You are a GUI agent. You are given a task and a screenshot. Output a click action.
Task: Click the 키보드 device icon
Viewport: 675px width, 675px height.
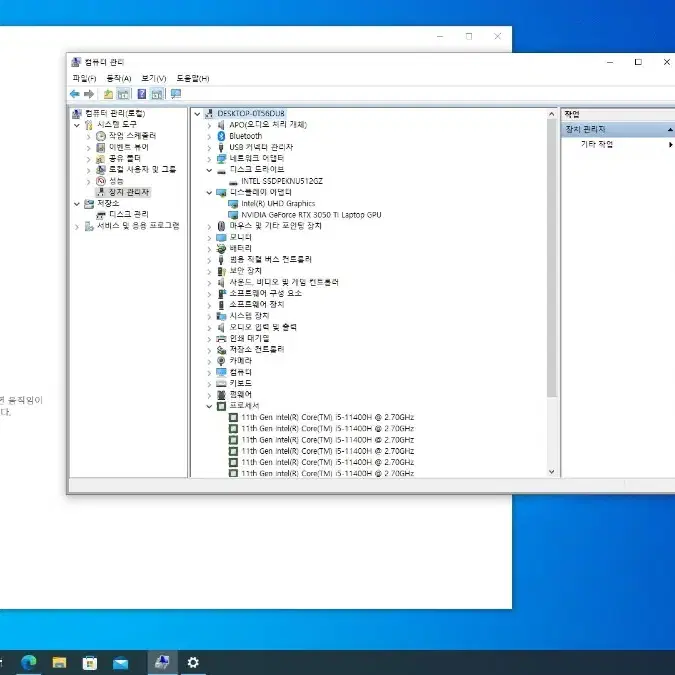tap(221, 383)
